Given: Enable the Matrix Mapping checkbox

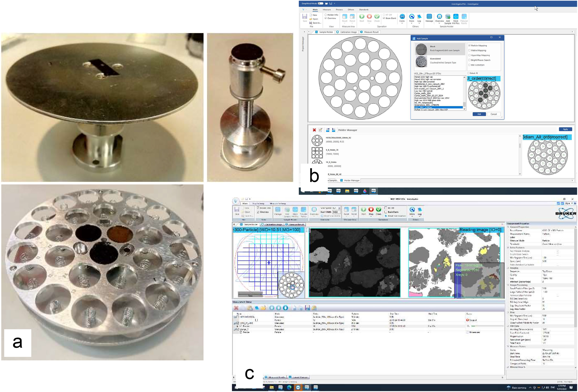Looking at the screenshot, I should 469,51.
